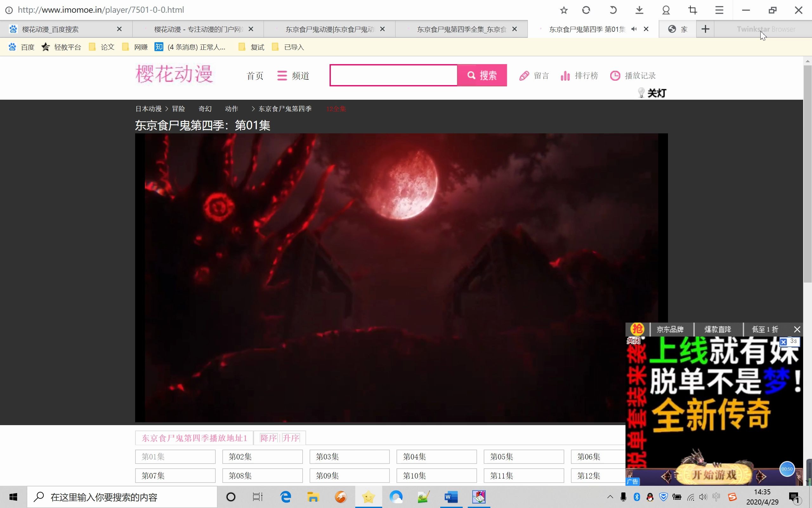The image size is (812, 508).
Task: Open the user account icon
Action: pos(666,10)
